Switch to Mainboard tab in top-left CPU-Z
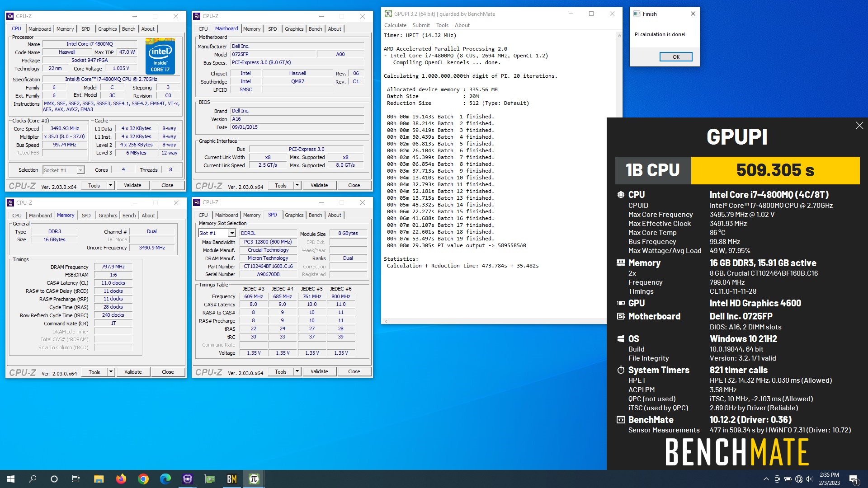This screenshot has width=868, height=488. click(40, 29)
